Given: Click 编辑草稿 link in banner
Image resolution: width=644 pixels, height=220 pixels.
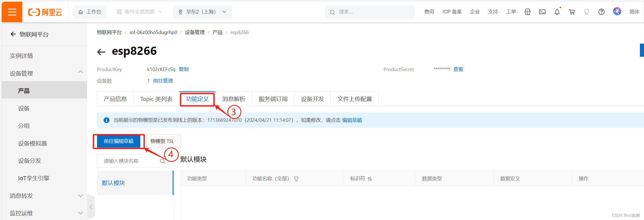Looking at the screenshot, I should [352, 120].
